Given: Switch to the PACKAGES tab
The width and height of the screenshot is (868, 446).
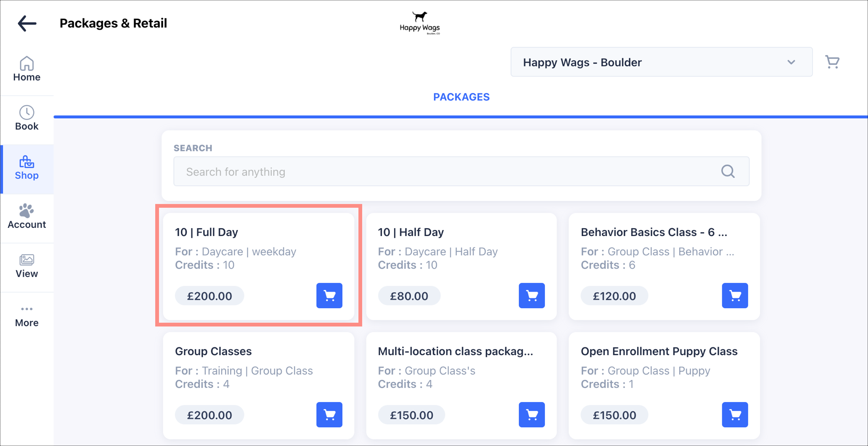Looking at the screenshot, I should [461, 97].
